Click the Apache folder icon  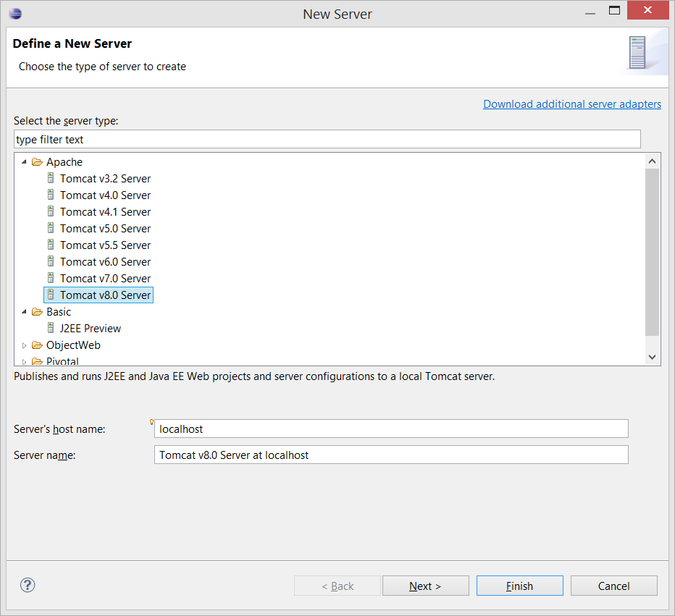tap(38, 162)
